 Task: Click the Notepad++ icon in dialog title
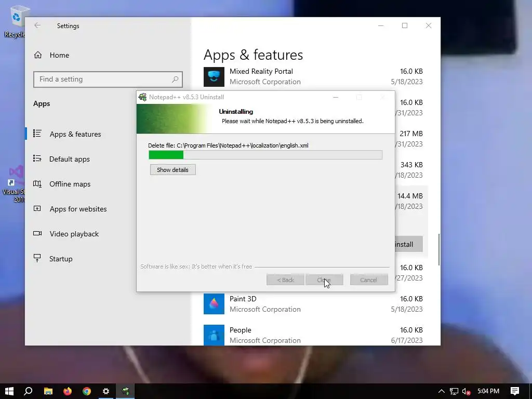(142, 97)
